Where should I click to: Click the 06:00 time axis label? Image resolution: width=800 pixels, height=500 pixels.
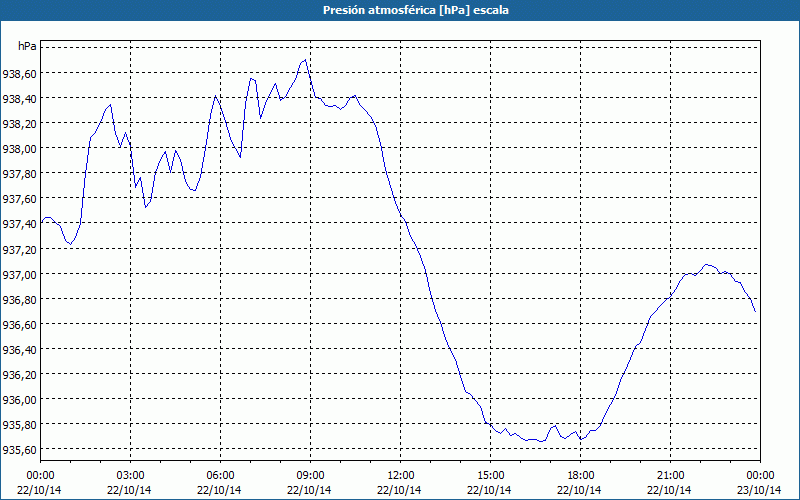point(220,476)
